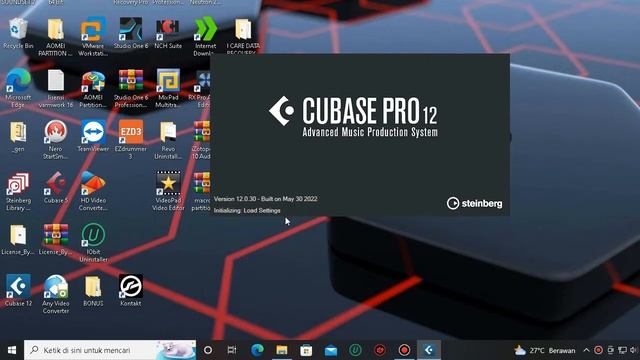Launch IObit Uninstaller desktop shortcut
640x360 pixels.
(x=93, y=242)
